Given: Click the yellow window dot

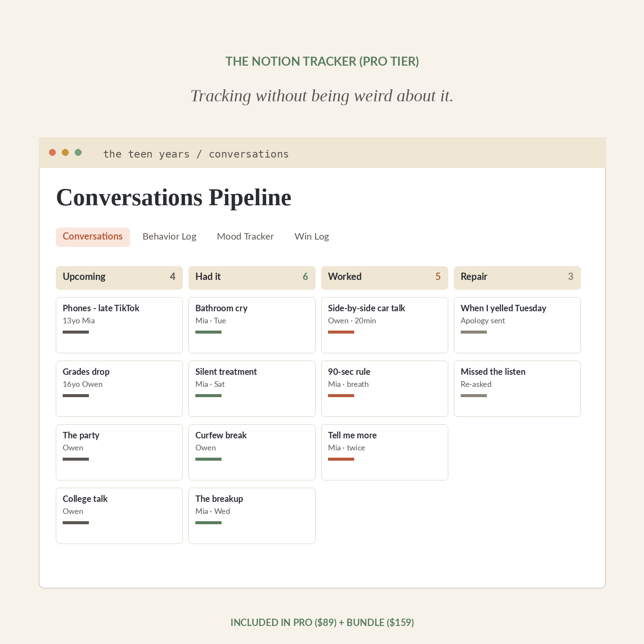Looking at the screenshot, I should (65, 152).
